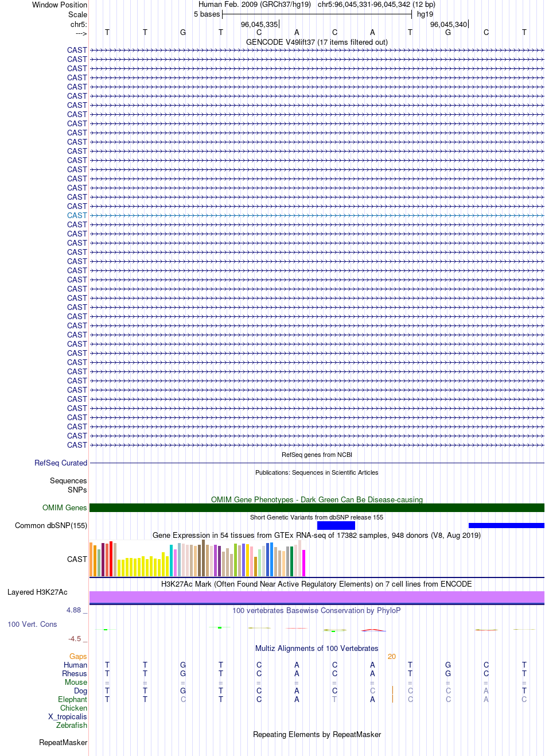Click the CAST label beside GTEx bar chart
Viewport: 545px width, 756px height.
(77, 559)
